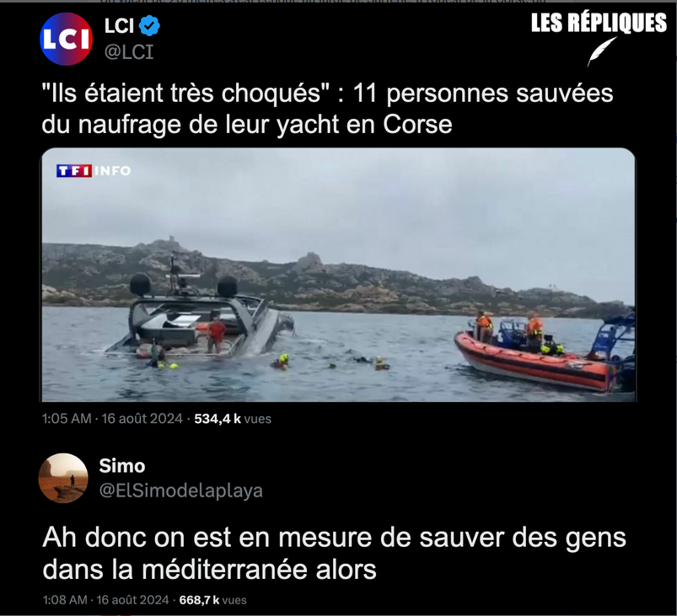Click the LCI profile avatar

pos(66,40)
